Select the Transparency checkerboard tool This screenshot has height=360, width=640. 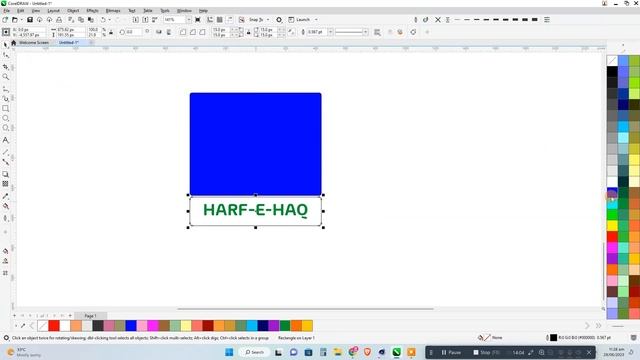click(x=6, y=184)
